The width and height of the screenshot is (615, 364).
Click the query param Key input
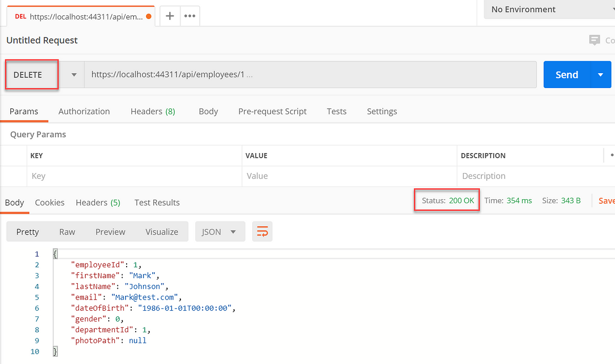point(134,176)
